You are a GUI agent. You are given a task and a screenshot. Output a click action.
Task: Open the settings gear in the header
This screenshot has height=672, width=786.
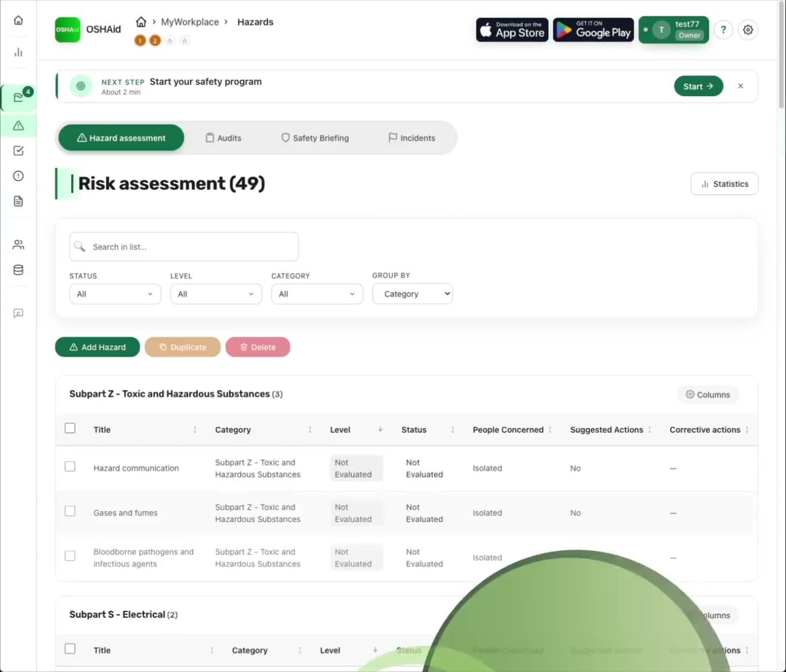(x=748, y=30)
